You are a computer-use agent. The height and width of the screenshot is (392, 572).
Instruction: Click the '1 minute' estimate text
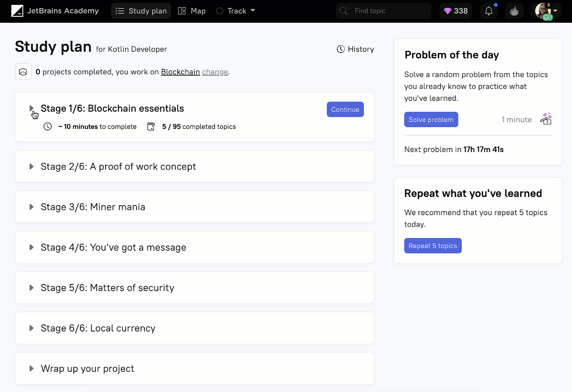(517, 120)
